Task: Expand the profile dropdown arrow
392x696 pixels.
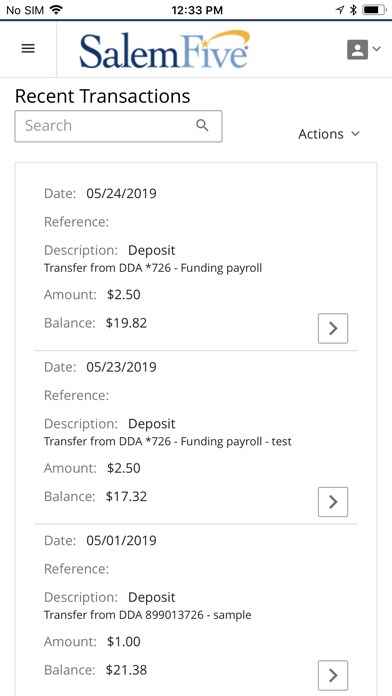Action: [x=376, y=49]
